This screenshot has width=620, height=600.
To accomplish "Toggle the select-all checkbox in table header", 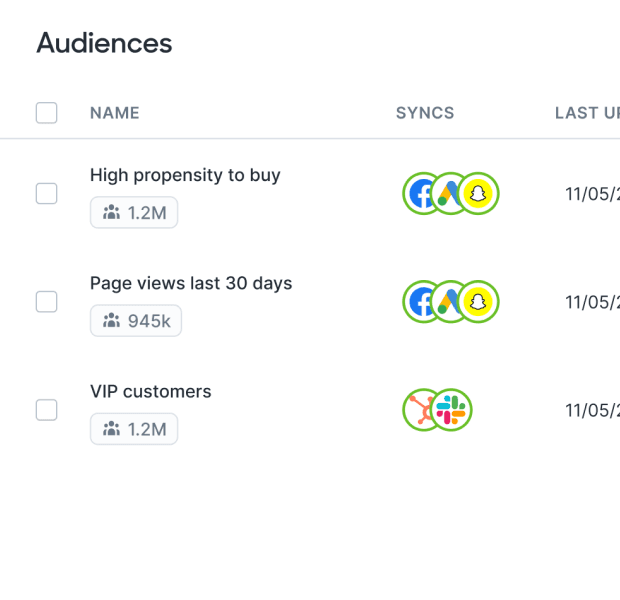I will 46,113.
